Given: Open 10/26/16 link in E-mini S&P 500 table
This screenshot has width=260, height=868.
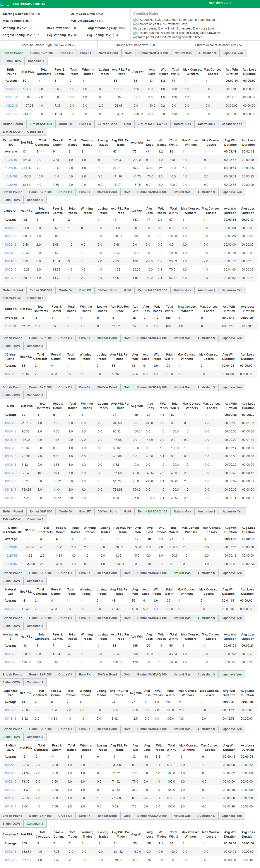Looking at the screenshot, I should [x=11, y=160].
